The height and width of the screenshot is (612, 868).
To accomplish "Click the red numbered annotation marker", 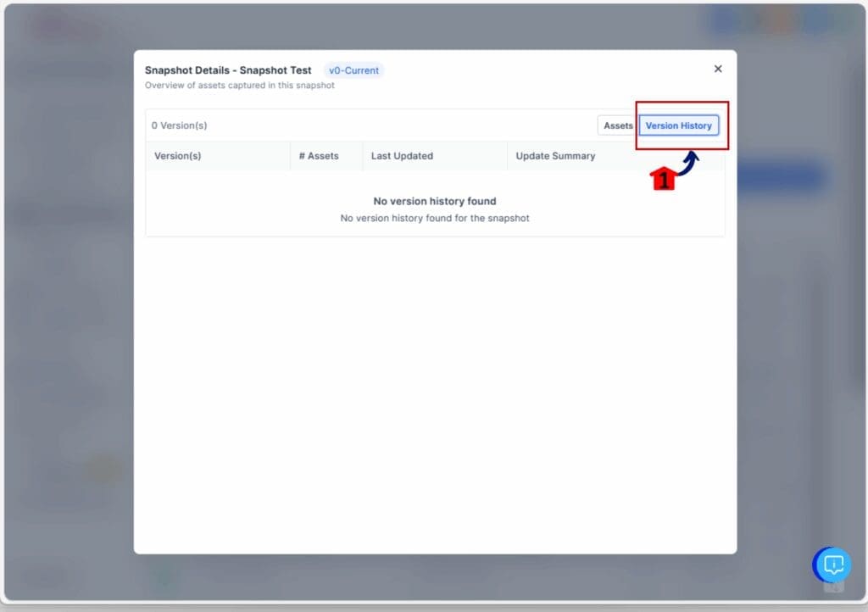I will pyautogui.click(x=665, y=179).
